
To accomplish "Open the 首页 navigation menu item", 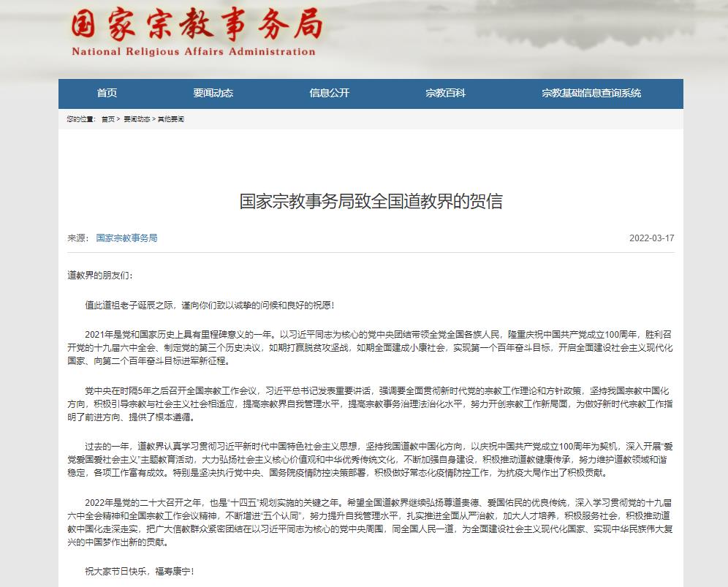I will [107, 93].
